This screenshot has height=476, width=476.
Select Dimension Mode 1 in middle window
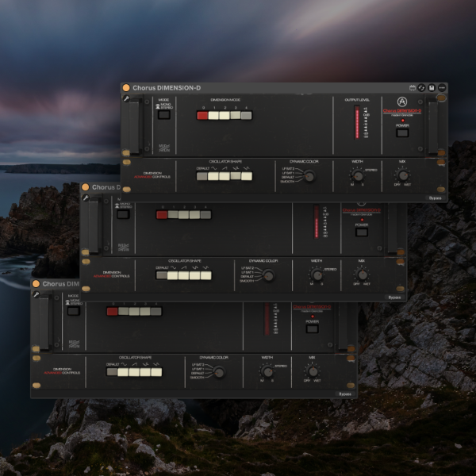pyautogui.click(x=173, y=215)
